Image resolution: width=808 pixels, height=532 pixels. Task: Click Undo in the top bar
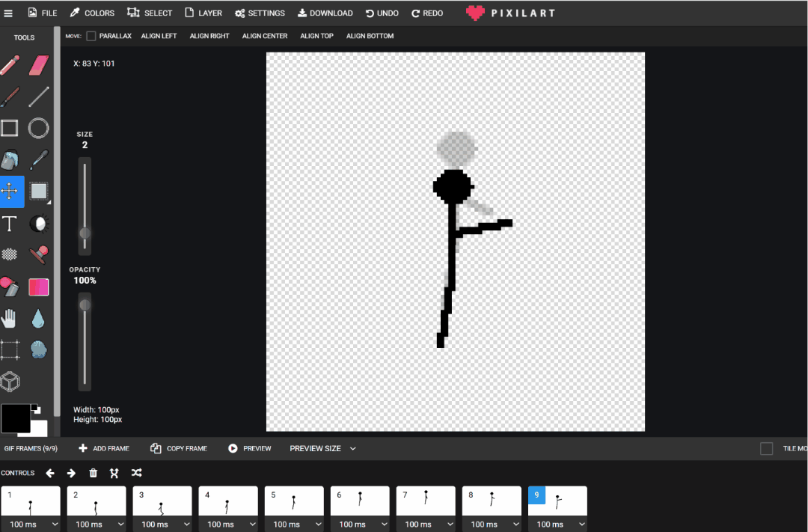click(382, 13)
